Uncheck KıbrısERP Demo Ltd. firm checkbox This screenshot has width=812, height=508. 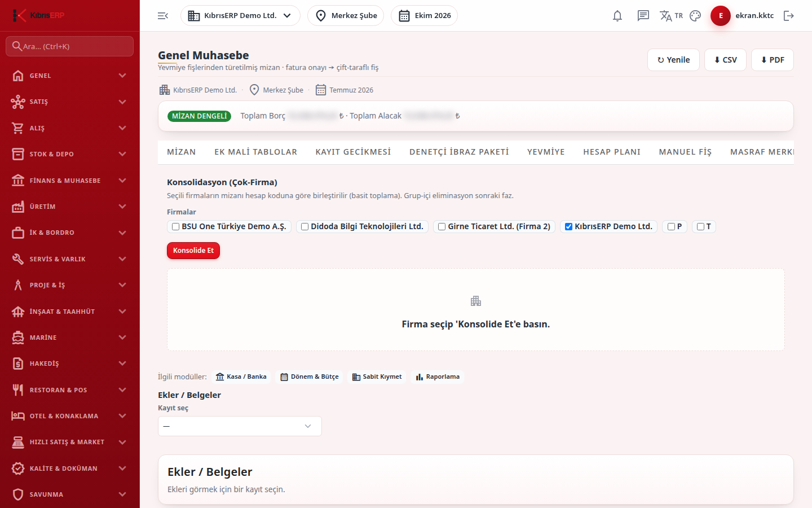569,227
